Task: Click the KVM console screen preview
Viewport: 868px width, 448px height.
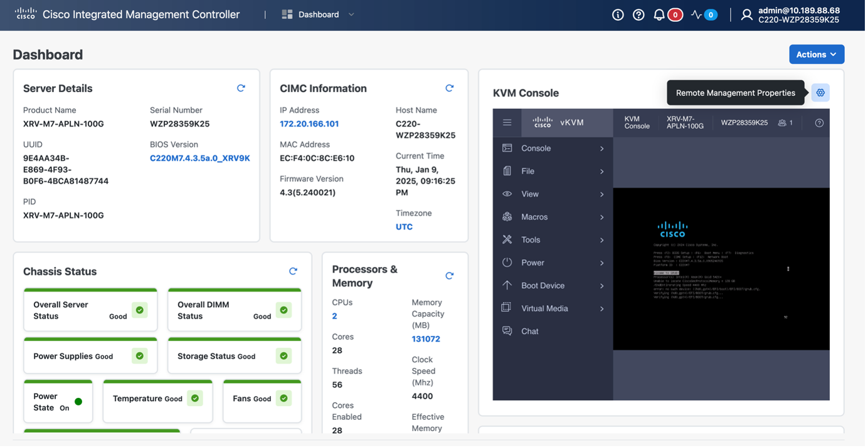Action: point(721,269)
